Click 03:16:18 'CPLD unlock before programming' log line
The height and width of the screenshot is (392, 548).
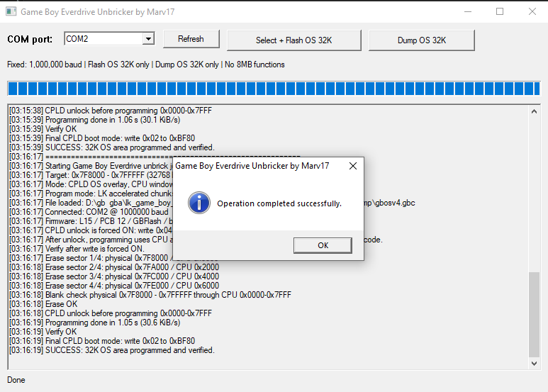tap(111, 313)
